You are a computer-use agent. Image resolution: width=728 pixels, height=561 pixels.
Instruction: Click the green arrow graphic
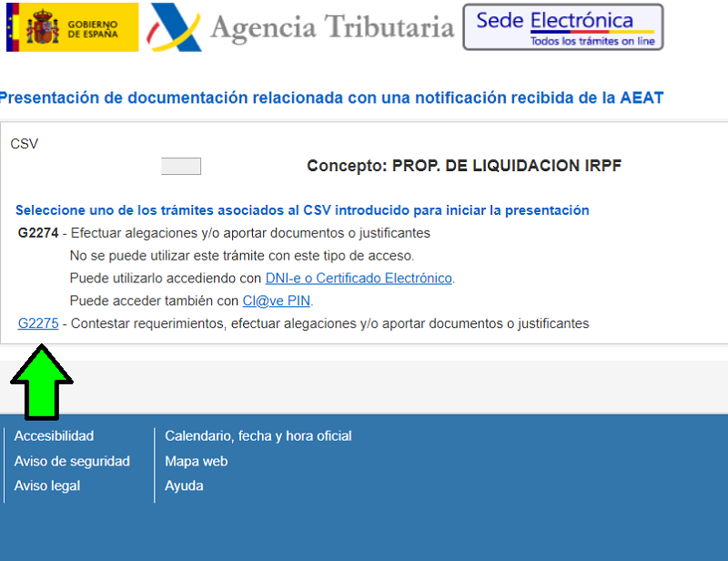tap(39, 373)
